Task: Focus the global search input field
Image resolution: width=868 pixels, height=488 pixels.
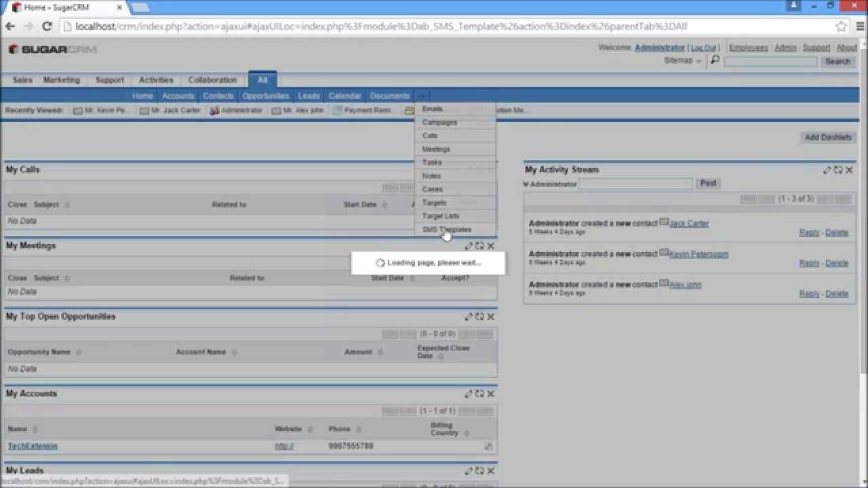Action: coord(770,62)
